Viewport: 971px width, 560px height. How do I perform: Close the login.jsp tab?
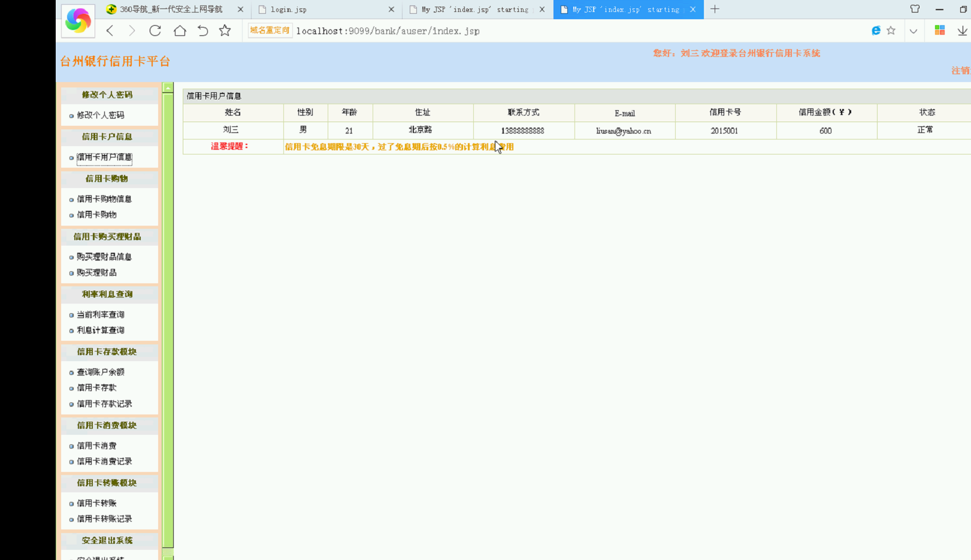[391, 10]
